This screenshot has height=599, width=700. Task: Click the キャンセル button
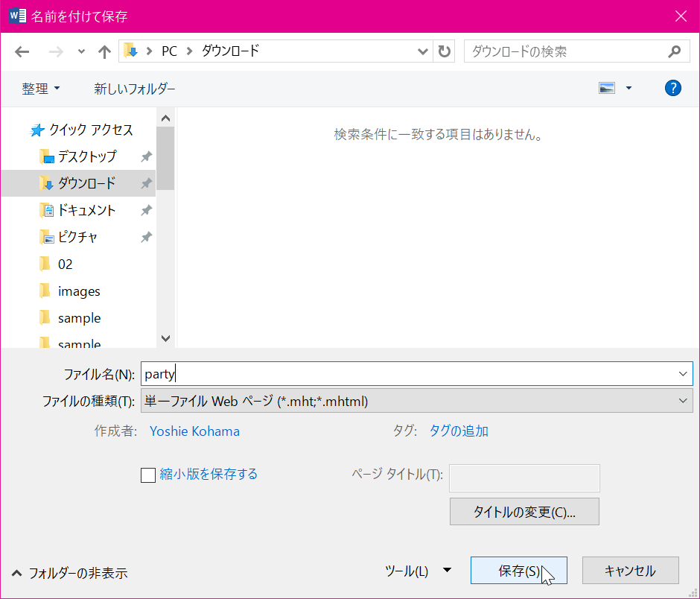(x=630, y=571)
